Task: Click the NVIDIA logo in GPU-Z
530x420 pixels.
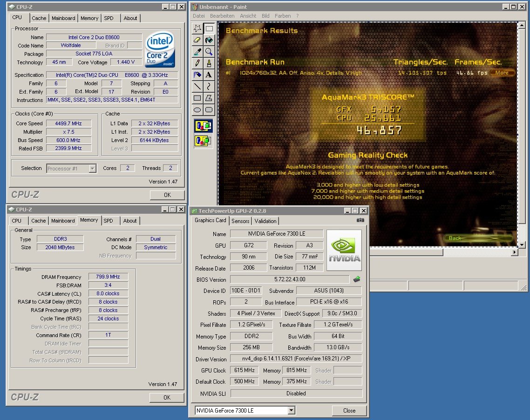Action: pyautogui.click(x=344, y=251)
